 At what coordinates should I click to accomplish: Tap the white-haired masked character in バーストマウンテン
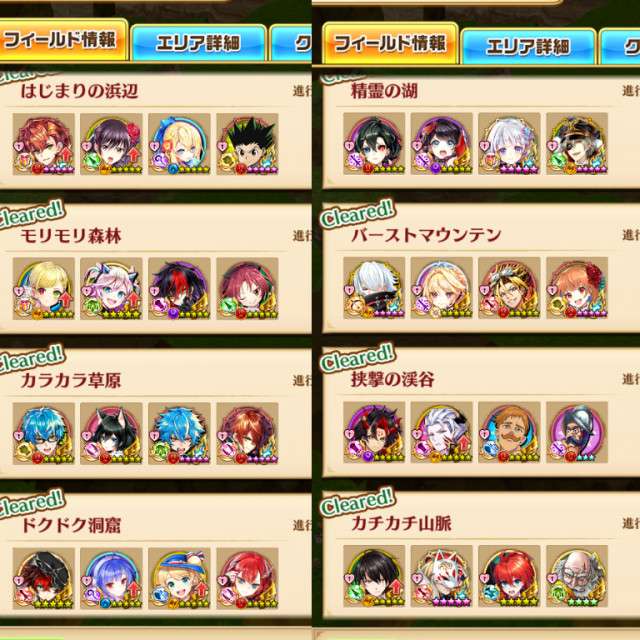click(x=374, y=288)
